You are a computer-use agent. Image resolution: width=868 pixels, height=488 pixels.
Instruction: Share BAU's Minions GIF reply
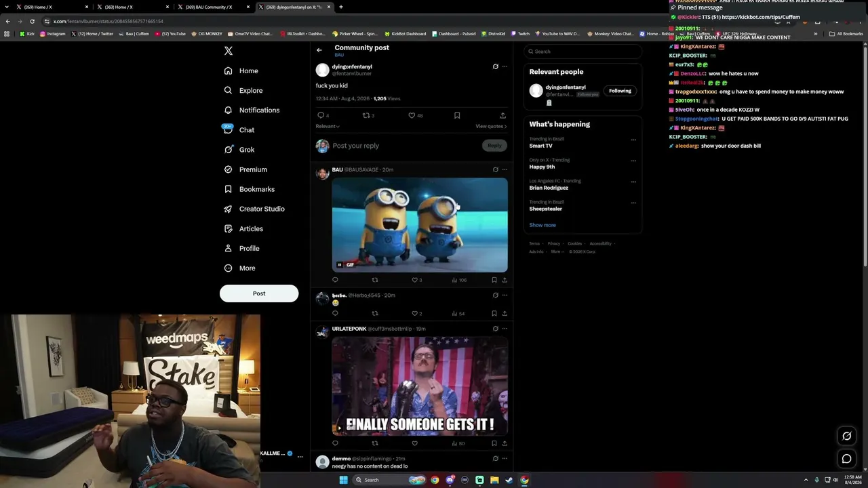point(505,280)
